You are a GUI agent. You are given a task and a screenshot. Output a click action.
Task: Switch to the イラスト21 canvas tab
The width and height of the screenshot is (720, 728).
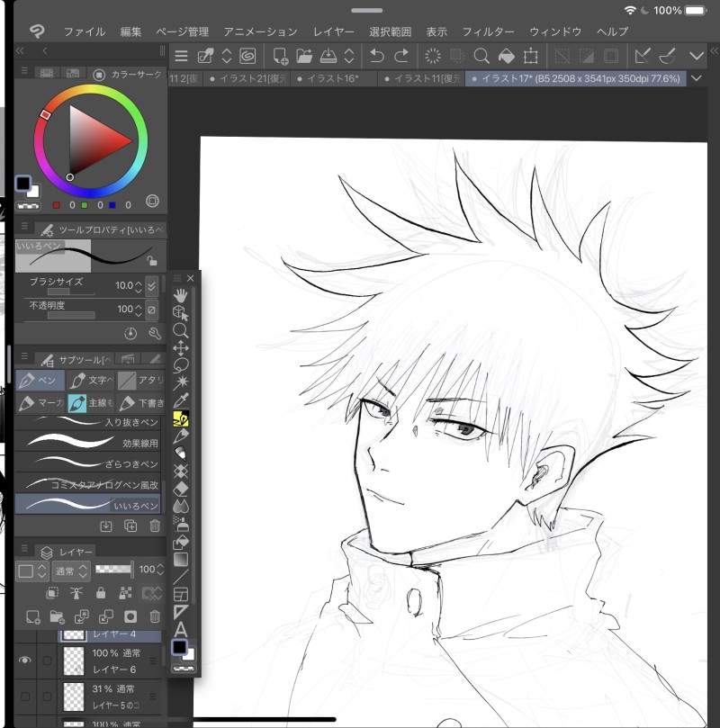[x=247, y=78]
